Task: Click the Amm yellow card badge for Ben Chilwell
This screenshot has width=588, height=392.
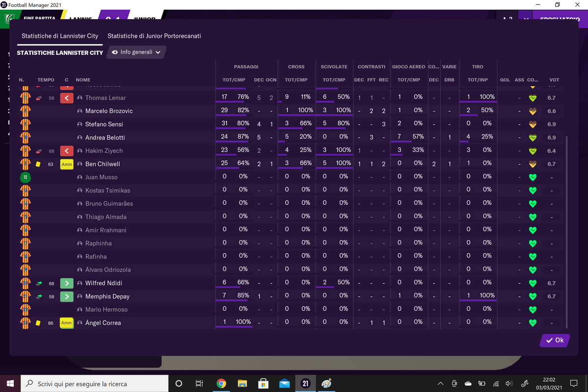Action: coord(67,164)
